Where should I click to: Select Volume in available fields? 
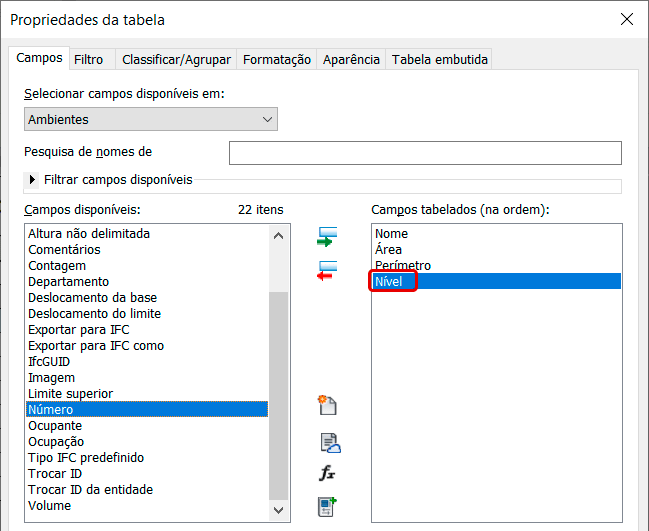click(50, 506)
